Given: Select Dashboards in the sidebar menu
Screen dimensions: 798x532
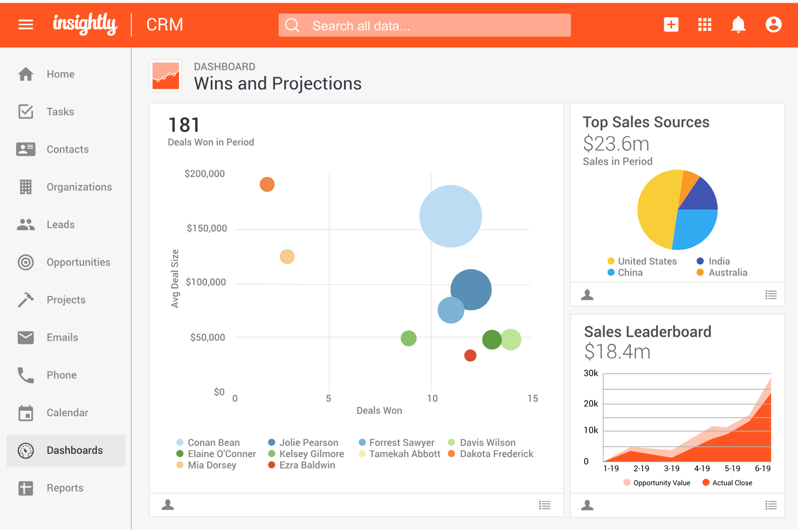Looking at the screenshot, I should click(74, 450).
